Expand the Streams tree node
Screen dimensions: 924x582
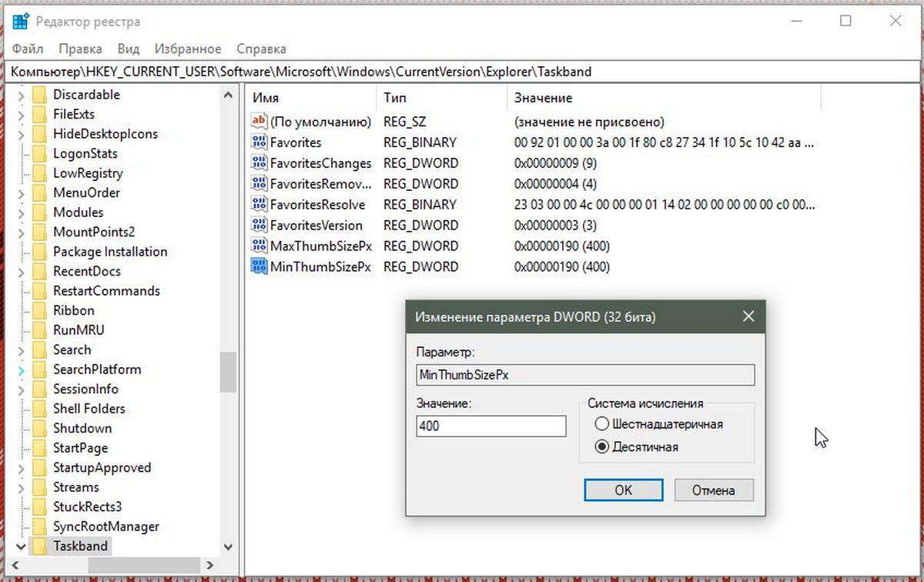click(20, 487)
